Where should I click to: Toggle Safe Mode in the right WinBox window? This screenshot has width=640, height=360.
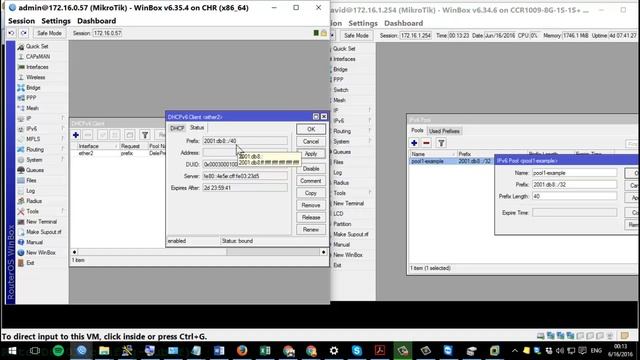coord(356,36)
